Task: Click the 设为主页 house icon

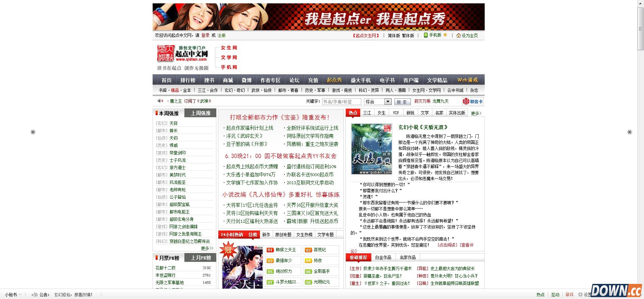Action: (x=459, y=36)
